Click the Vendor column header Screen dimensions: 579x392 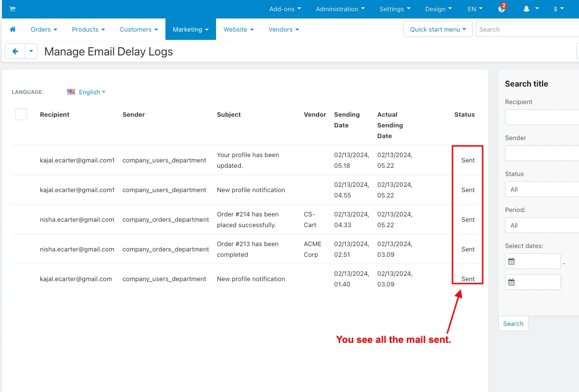point(315,114)
